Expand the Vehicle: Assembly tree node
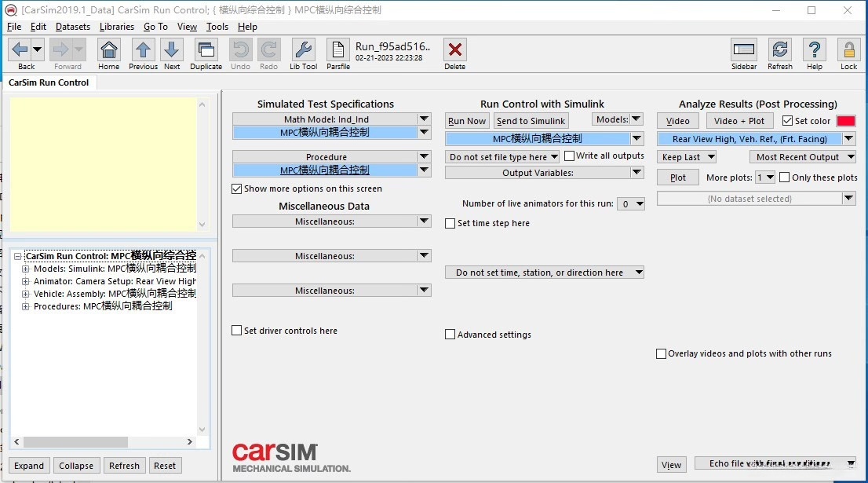The height and width of the screenshot is (483, 868). pos(25,295)
